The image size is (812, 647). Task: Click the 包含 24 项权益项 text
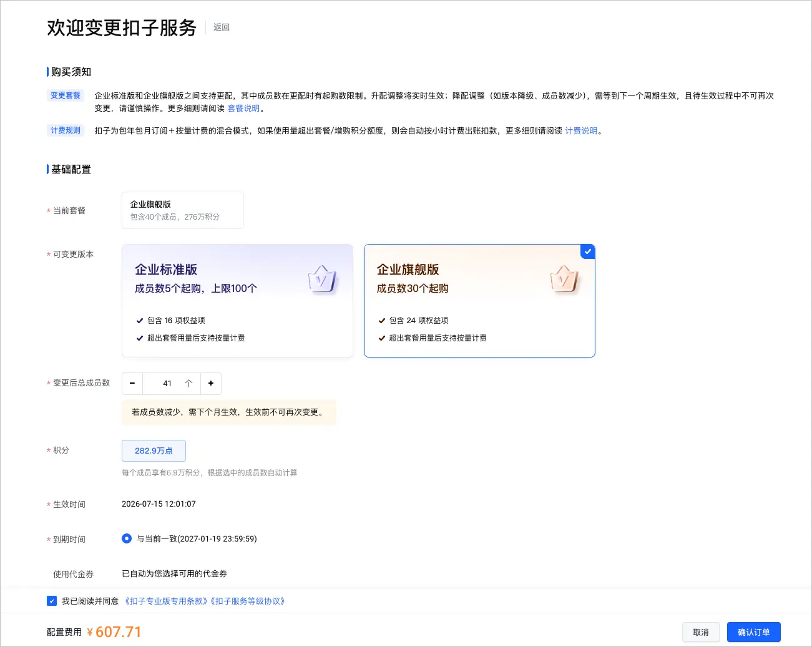[x=419, y=321]
